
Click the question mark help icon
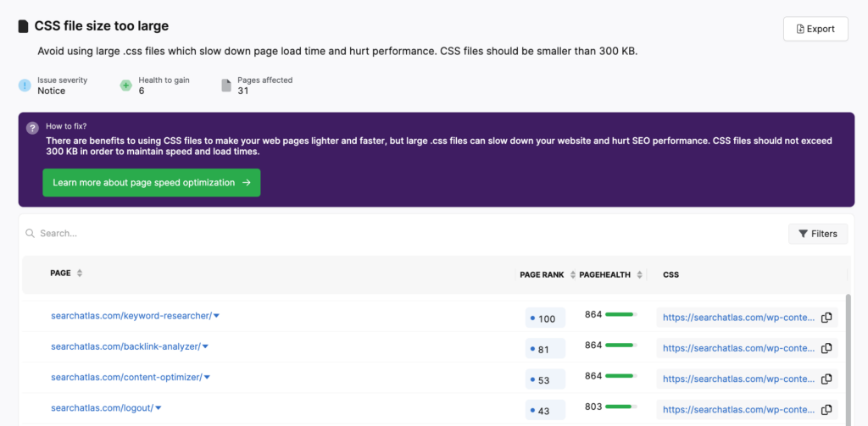pos(32,128)
